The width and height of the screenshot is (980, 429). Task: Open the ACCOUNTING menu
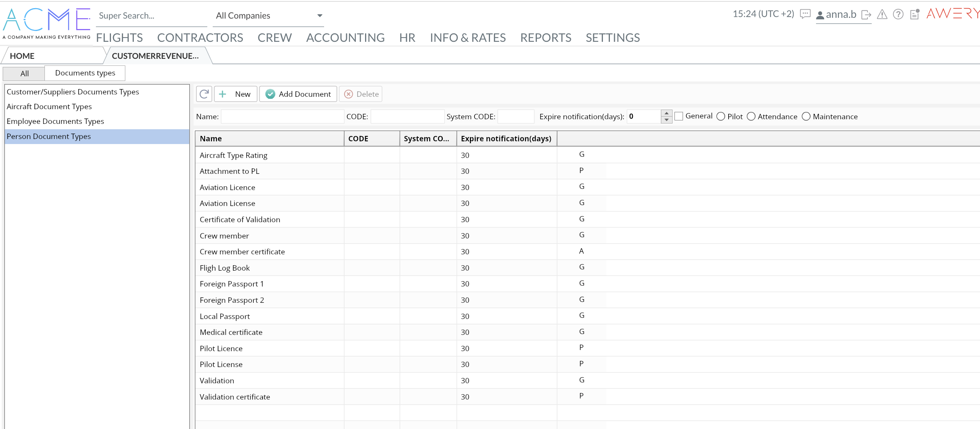(x=345, y=38)
